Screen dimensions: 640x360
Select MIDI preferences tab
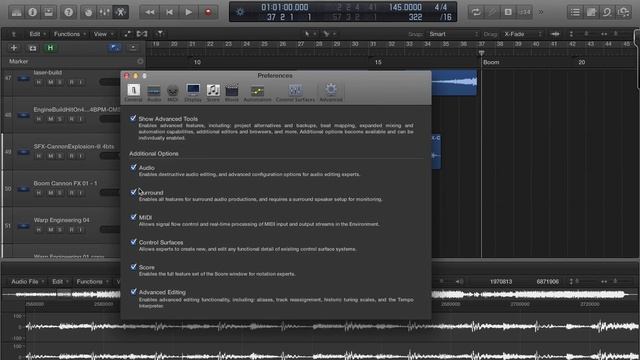pos(173,93)
